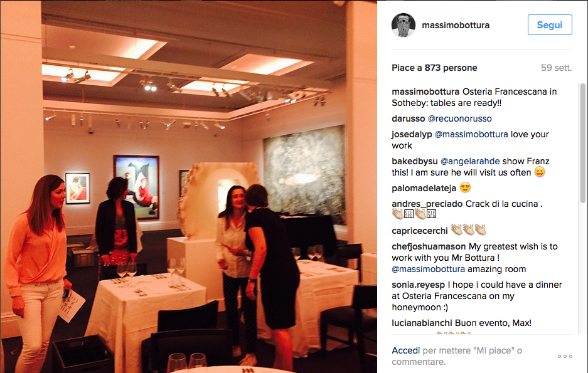Click the comments scrollbar thumb
The height and width of the screenshot is (373, 588).
click(x=583, y=144)
